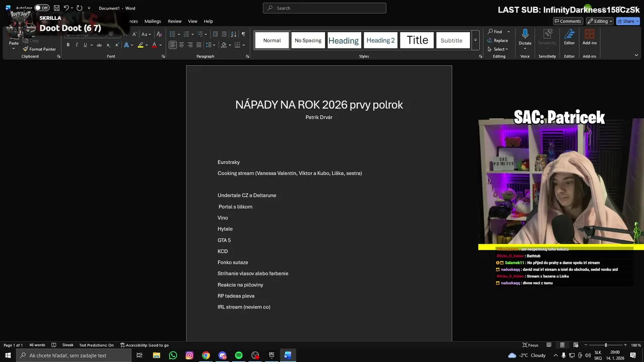Image resolution: width=644 pixels, height=362 pixels.
Task: Switch to Focus mode
Action: 530,345
